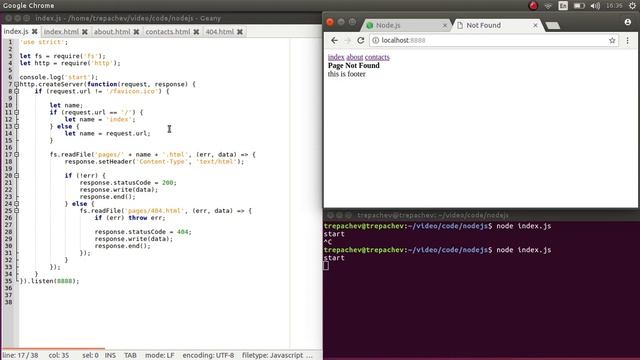Click the 'mode: LF' status entry

tap(160, 355)
